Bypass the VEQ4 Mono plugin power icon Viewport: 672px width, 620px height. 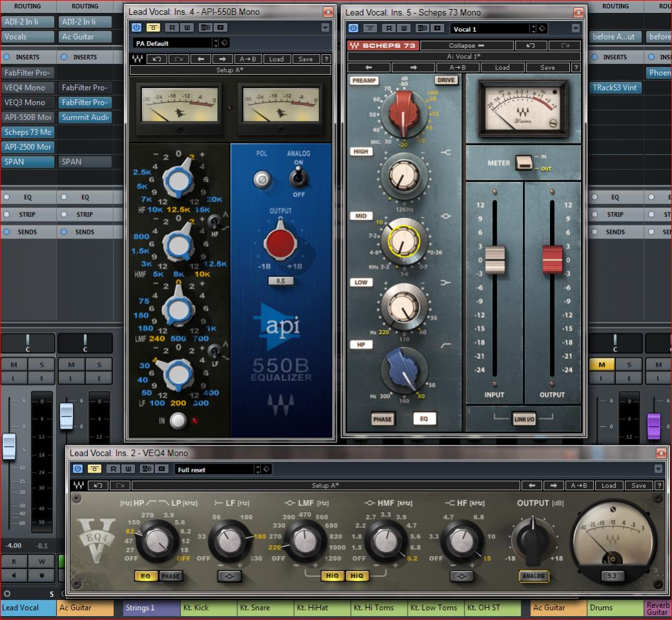coord(78,469)
